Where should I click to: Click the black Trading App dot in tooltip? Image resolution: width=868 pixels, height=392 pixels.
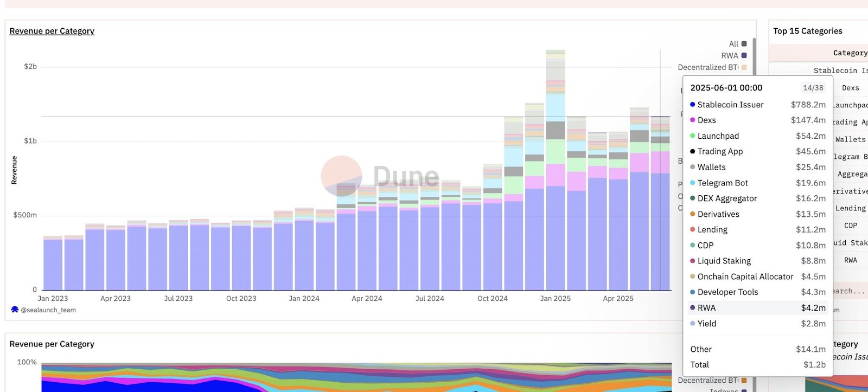click(x=692, y=151)
